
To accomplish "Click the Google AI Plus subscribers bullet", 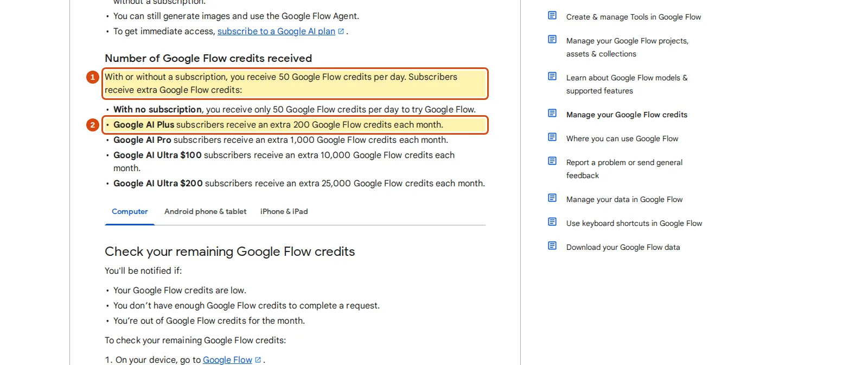I will coord(278,125).
